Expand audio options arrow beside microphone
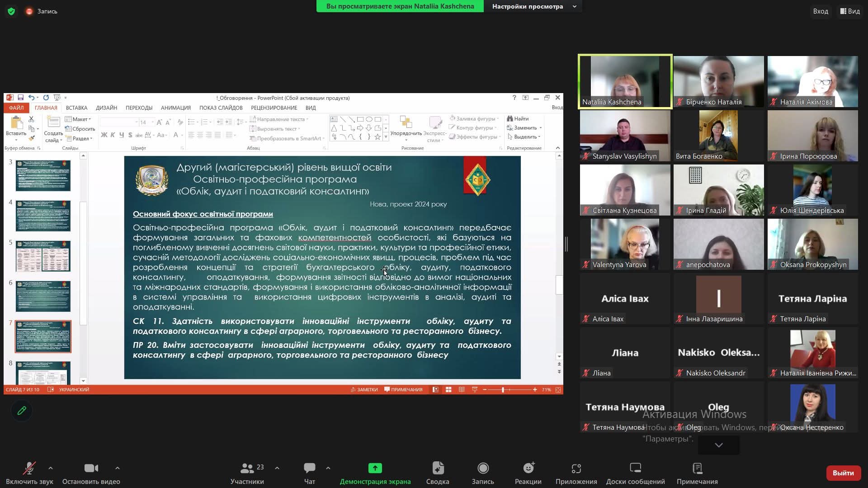 click(51, 468)
